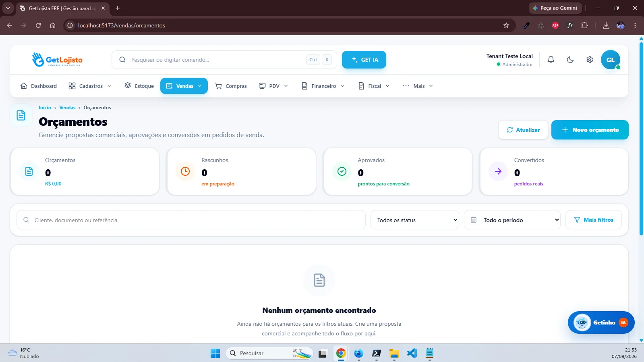Open a new browser tab

118,8
